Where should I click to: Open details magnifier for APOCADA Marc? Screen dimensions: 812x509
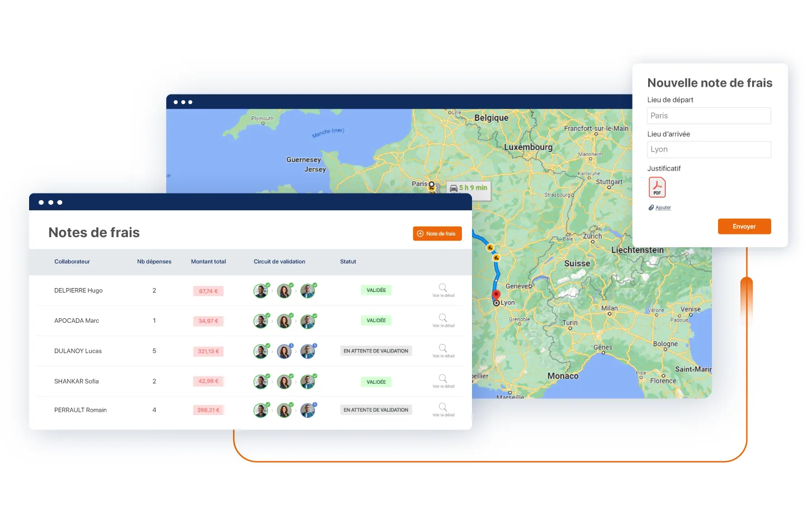click(x=443, y=318)
